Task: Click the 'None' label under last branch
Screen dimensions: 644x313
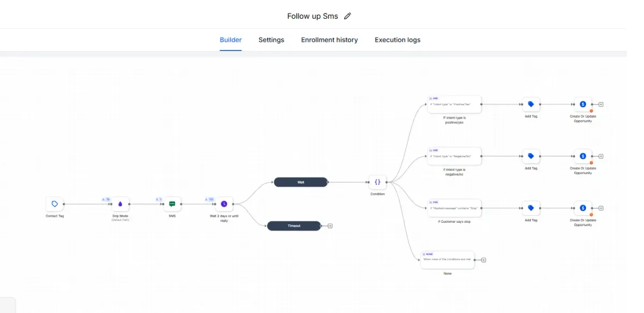Action: pyautogui.click(x=448, y=273)
